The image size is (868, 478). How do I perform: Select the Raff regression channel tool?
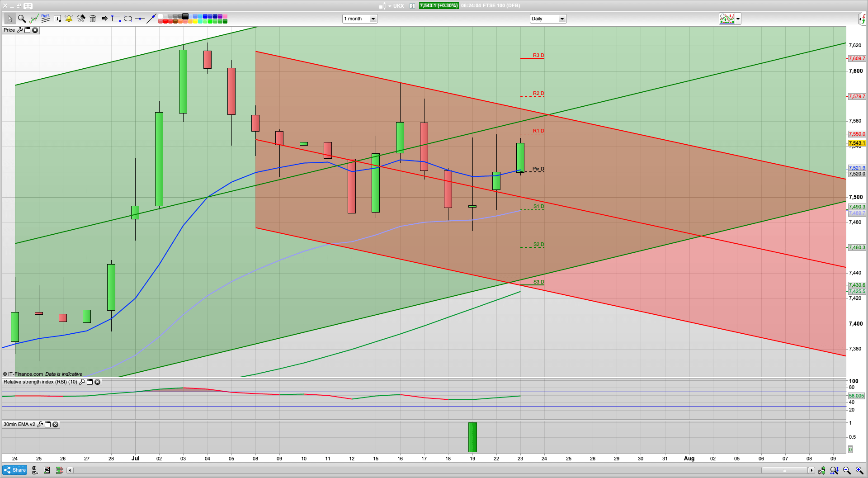coord(45,18)
